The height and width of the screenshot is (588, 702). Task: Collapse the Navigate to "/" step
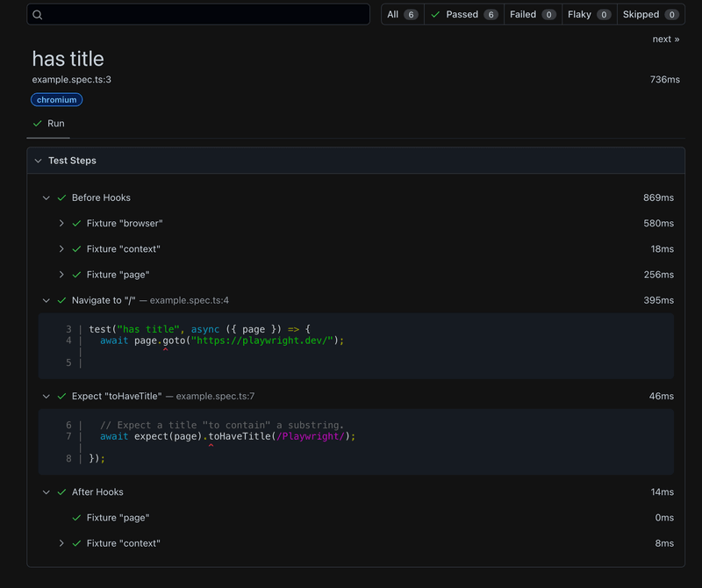coord(47,300)
